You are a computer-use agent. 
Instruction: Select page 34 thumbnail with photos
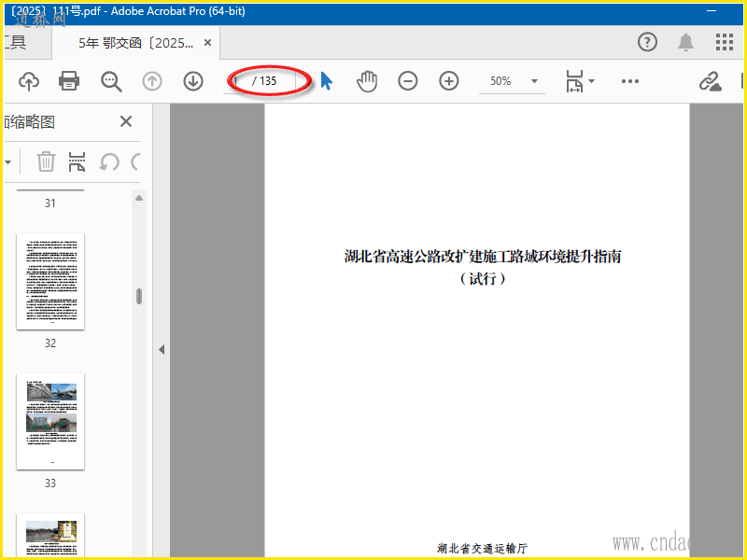50,534
